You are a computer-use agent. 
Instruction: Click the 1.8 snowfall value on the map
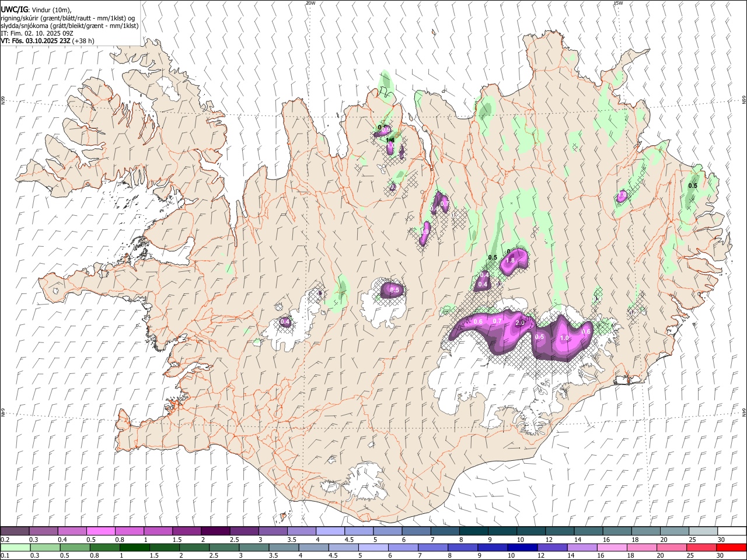509,260
